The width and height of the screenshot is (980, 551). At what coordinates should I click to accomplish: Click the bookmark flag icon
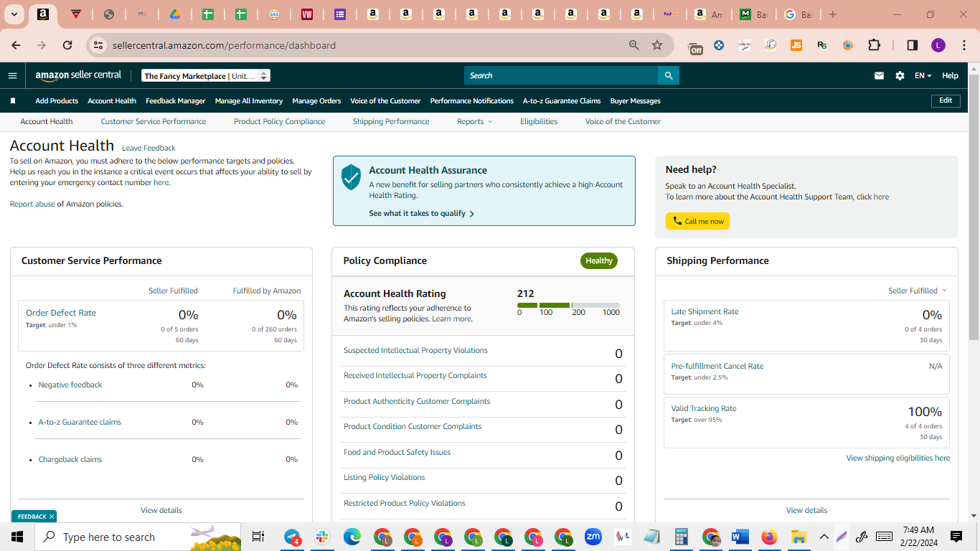click(13, 101)
